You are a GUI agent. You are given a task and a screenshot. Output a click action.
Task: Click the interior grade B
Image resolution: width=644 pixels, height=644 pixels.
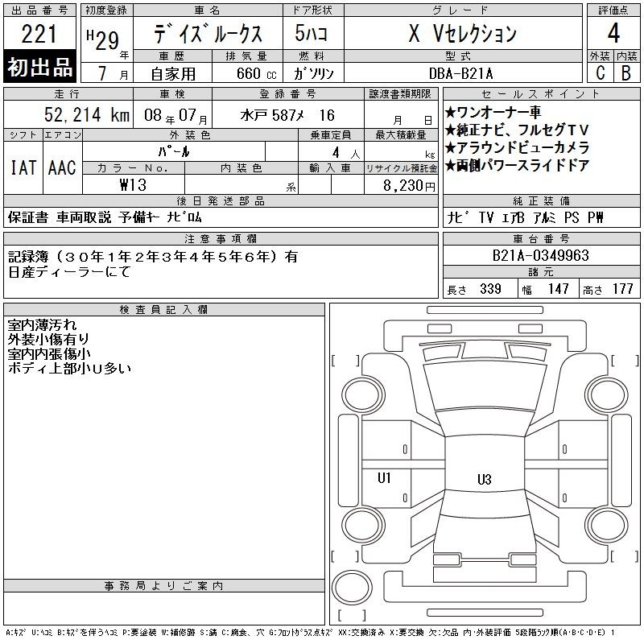point(626,73)
